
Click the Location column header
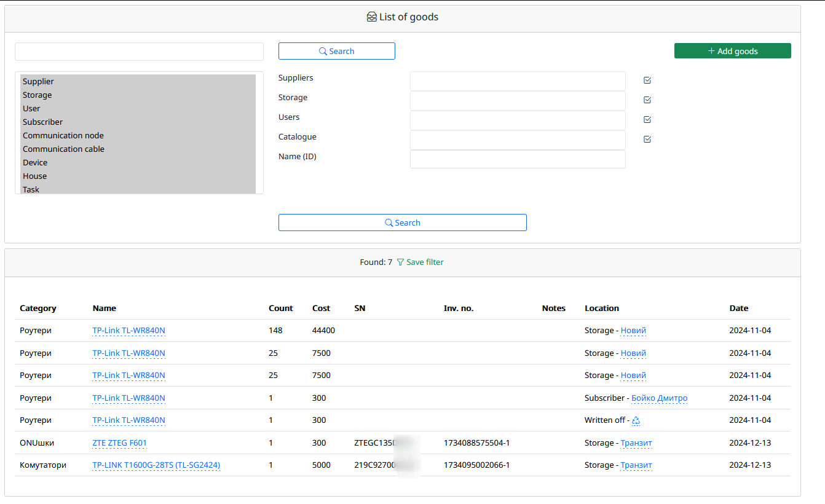[602, 309]
